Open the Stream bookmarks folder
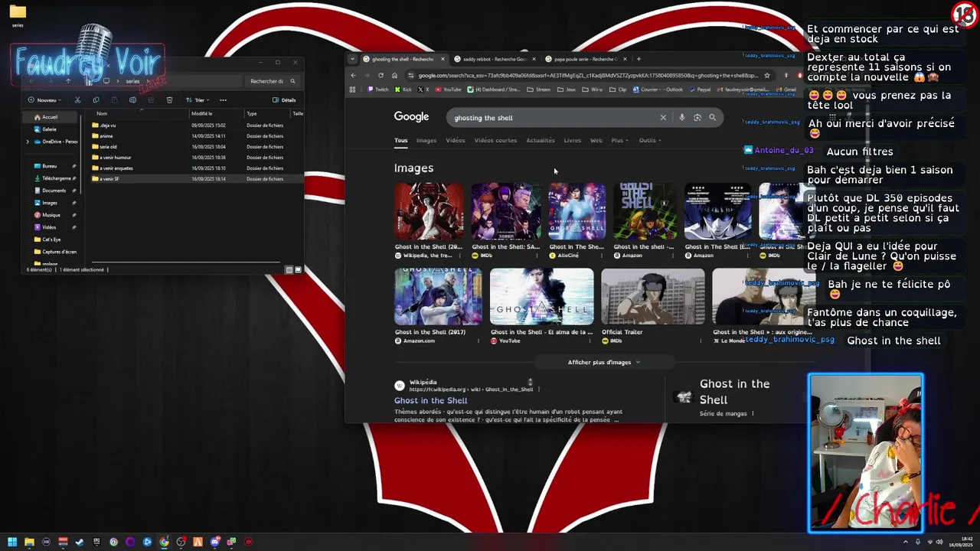The image size is (980, 551). 539,90
